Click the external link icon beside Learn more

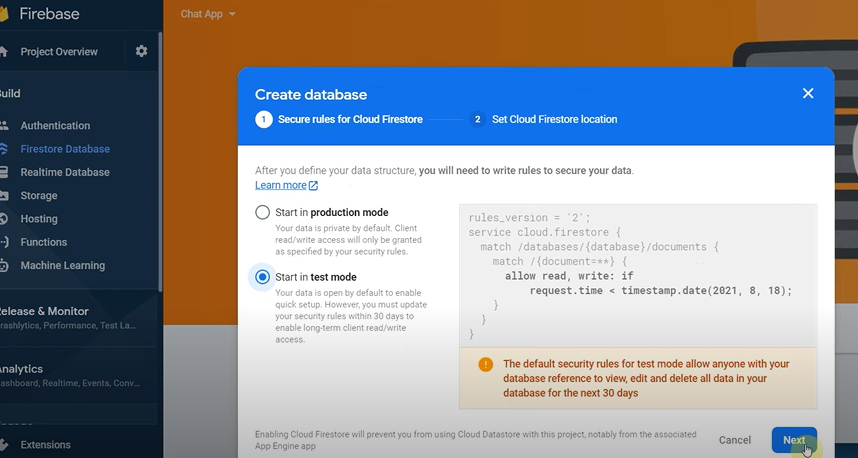(x=314, y=185)
